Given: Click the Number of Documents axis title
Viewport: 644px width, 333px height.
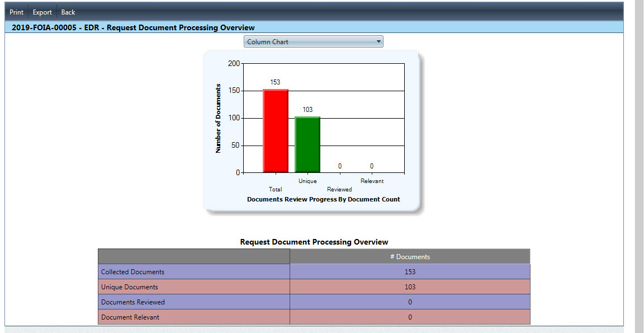Looking at the screenshot, I should (219, 118).
